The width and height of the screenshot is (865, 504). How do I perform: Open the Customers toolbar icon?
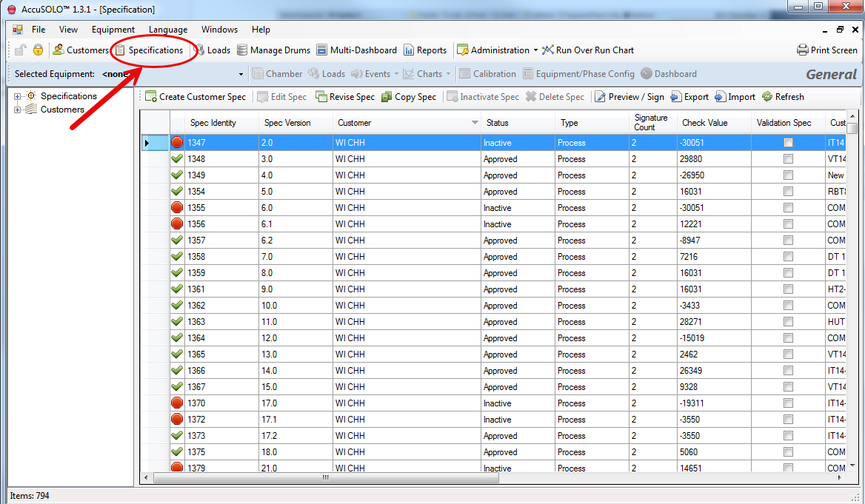(58, 50)
